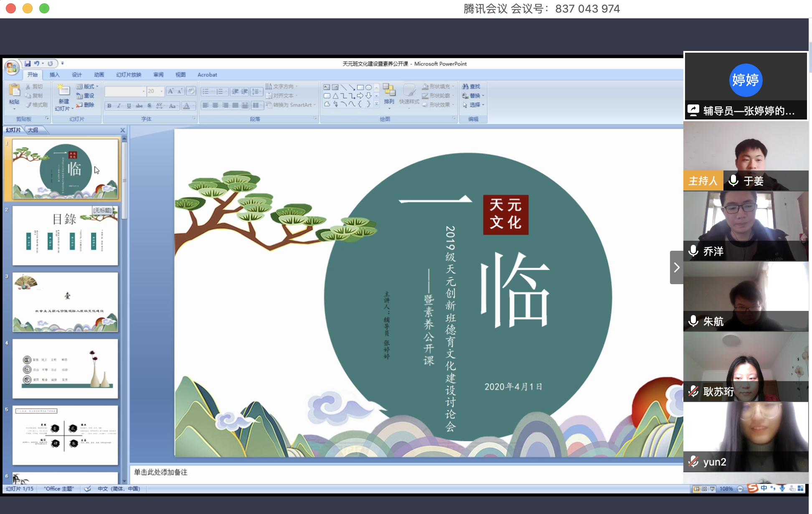Select slide 2 目錄 thumbnail
The image size is (812, 514).
tap(65, 235)
